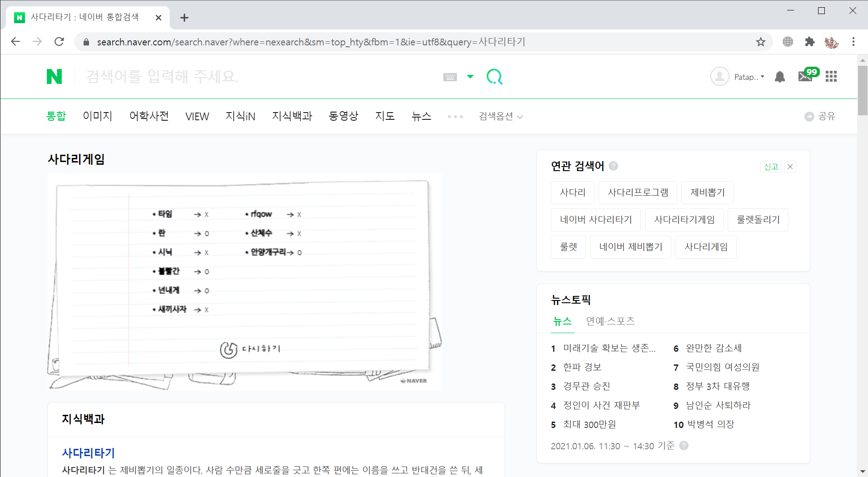Click the browser back arrow
This screenshot has height=477, width=868.
pyautogui.click(x=15, y=42)
